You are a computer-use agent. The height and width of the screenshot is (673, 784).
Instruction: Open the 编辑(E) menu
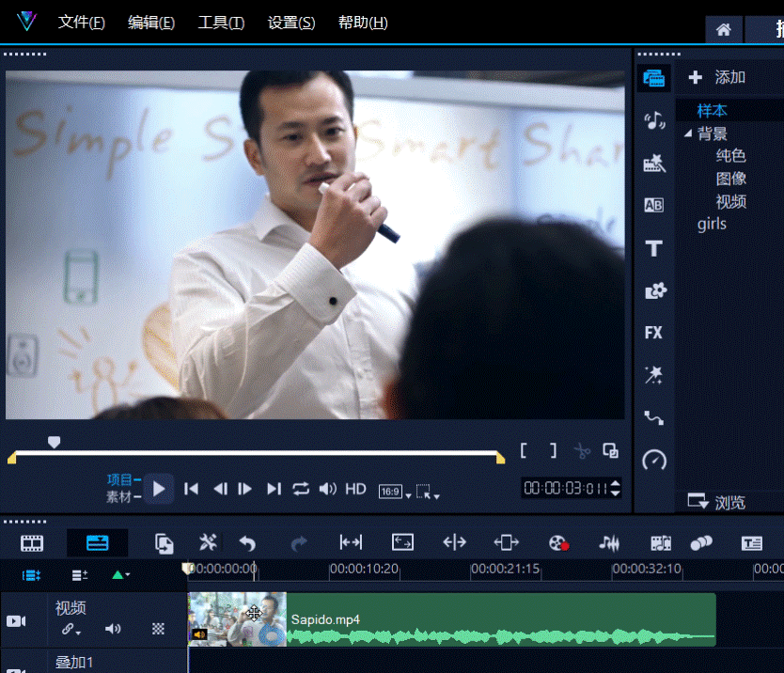[151, 23]
